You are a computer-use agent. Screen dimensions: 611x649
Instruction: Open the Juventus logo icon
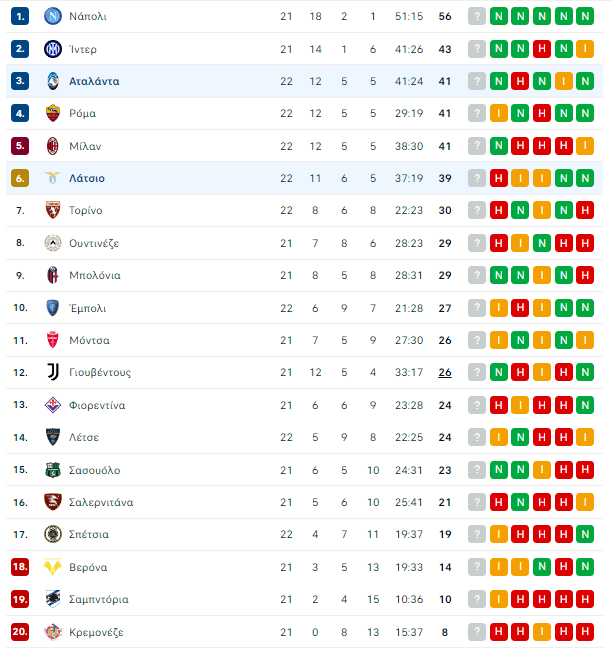tap(53, 372)
